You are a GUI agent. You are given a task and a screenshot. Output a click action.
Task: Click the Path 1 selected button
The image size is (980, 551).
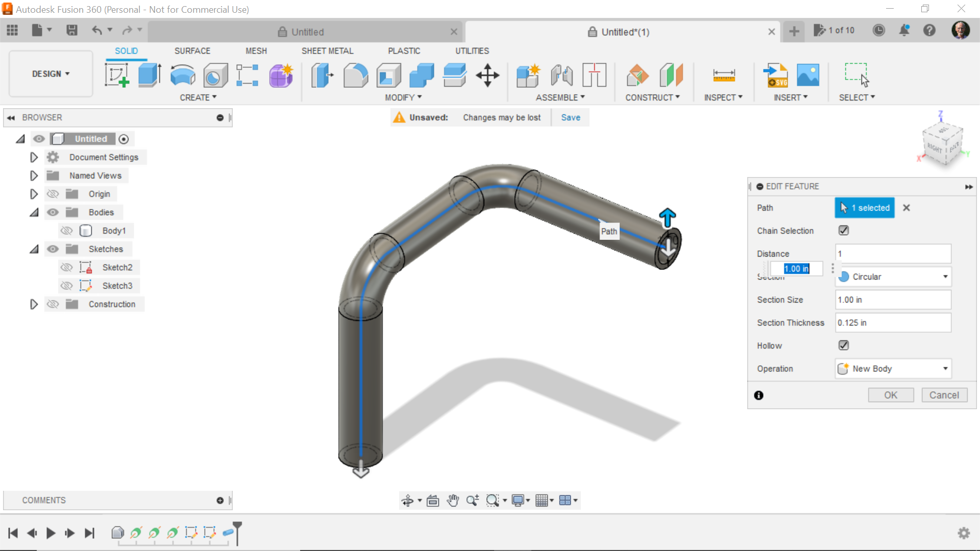click(865, 208)
